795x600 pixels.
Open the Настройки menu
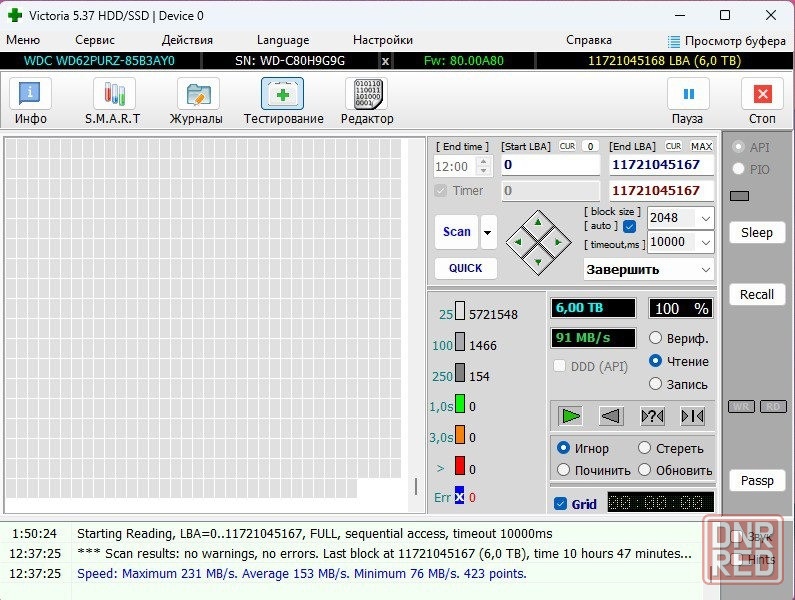383,40
